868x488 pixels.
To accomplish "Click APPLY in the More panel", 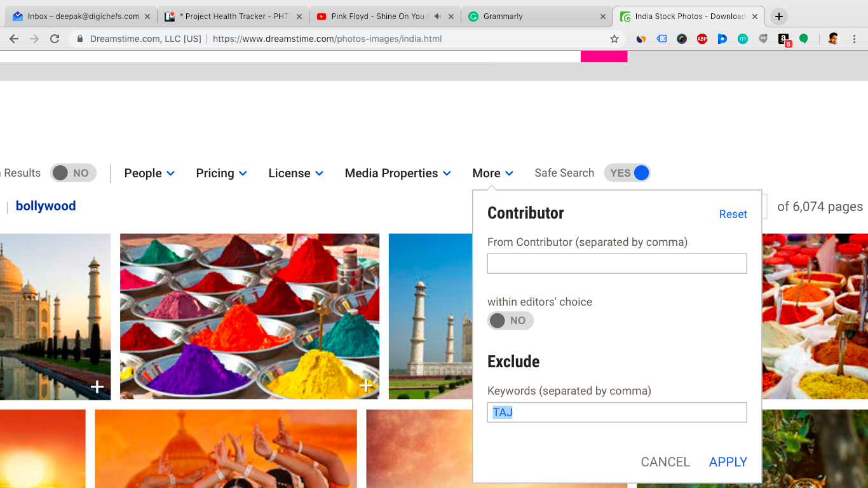I will point(728,462).
